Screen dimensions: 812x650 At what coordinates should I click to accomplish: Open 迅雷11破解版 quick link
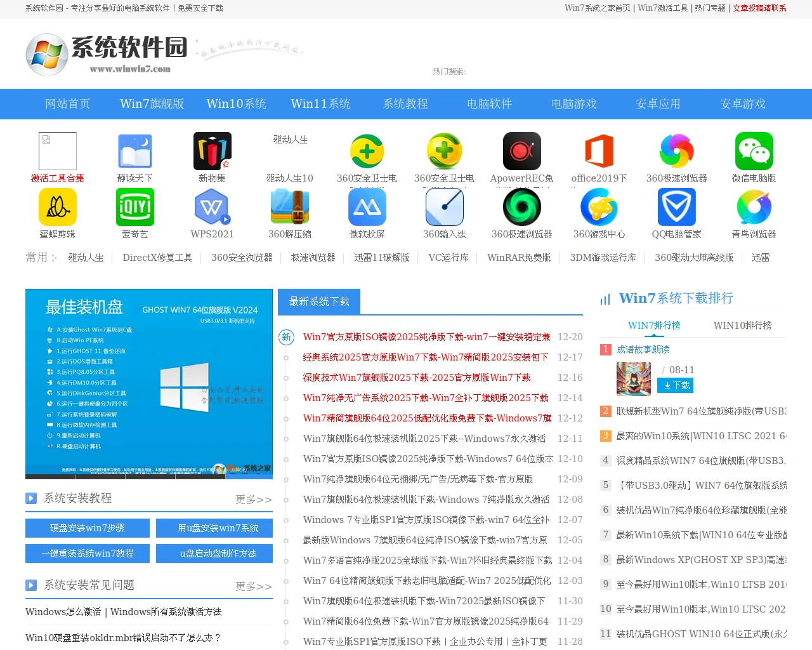(x=382, y=258)
